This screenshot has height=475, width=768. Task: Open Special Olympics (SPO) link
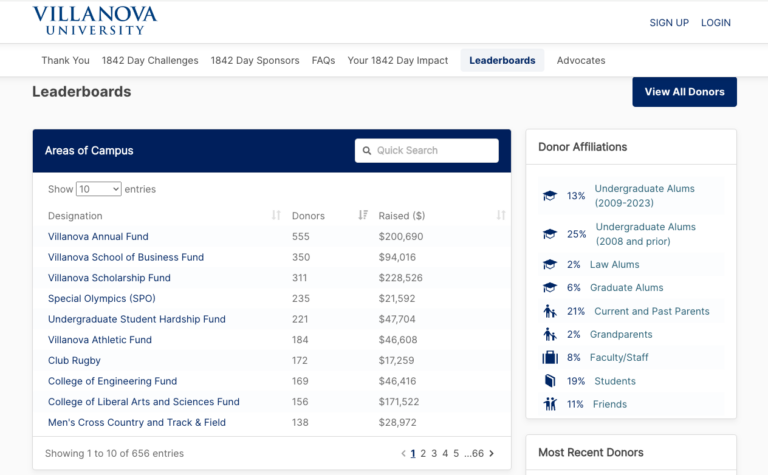101,298
